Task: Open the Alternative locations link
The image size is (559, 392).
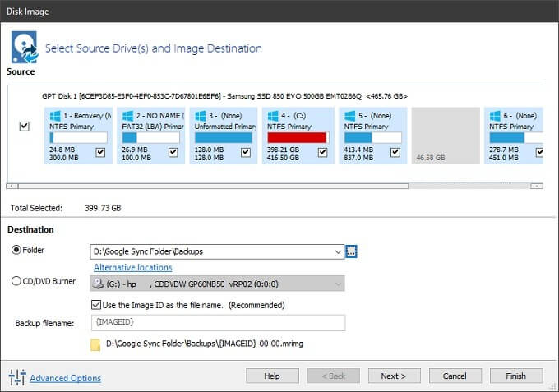Action: pyautogui.click(x=132, y=267)
